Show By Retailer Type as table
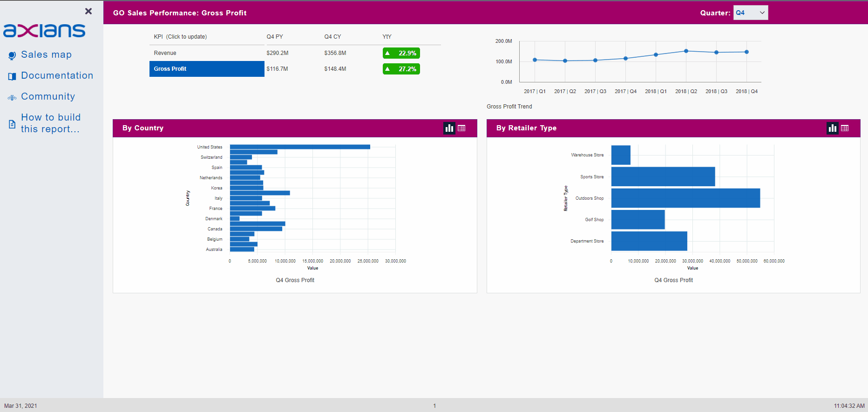868x412 pixels. (845, 128)
